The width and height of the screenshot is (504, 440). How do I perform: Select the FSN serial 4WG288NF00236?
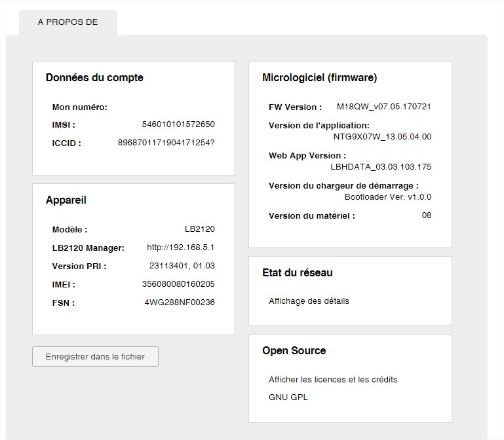click(180, 302)
